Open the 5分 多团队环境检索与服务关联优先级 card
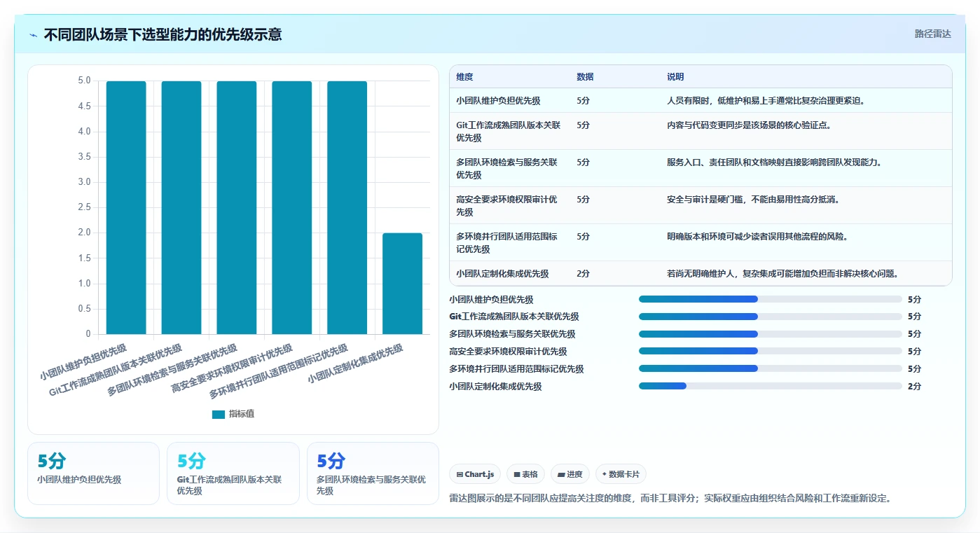The height and width of the screenshot is (533, 980). click(x=373, y=473)
